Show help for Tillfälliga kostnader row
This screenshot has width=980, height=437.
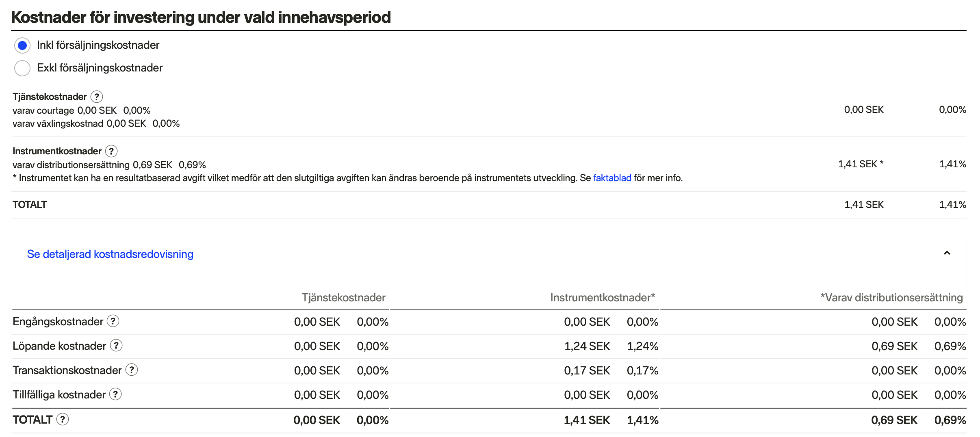[116, 394]
